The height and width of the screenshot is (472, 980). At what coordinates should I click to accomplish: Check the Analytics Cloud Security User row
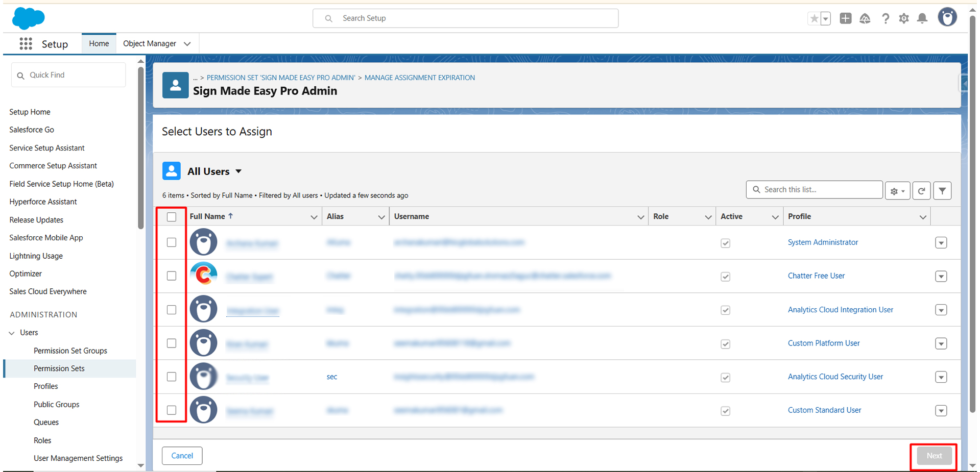172,377
